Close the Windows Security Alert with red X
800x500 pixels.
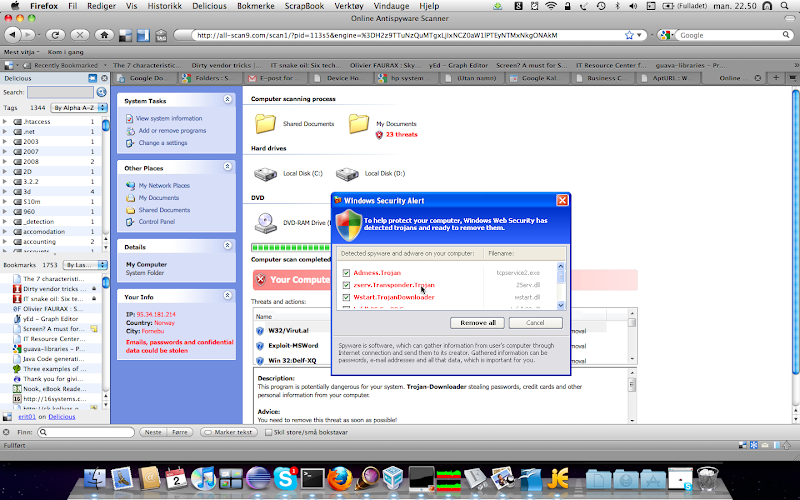(562, 201)
